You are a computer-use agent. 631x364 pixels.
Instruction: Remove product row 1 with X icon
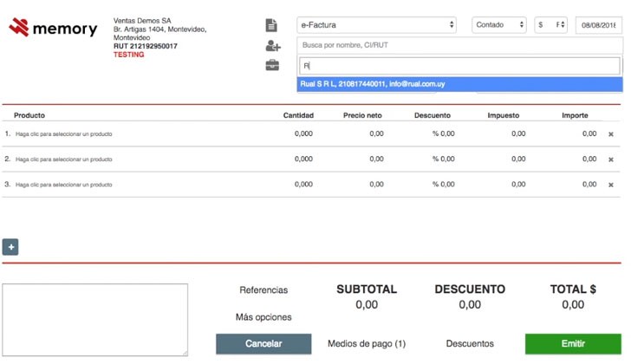(x=611, y=134)
